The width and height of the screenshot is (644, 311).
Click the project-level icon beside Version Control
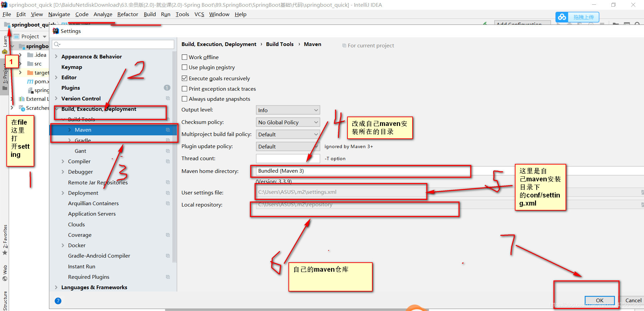coord(168,98)
